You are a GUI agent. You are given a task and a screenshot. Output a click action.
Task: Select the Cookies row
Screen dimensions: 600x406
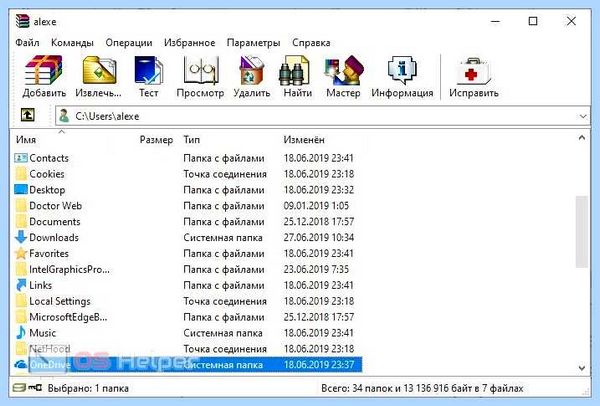(x=188, y=174)
